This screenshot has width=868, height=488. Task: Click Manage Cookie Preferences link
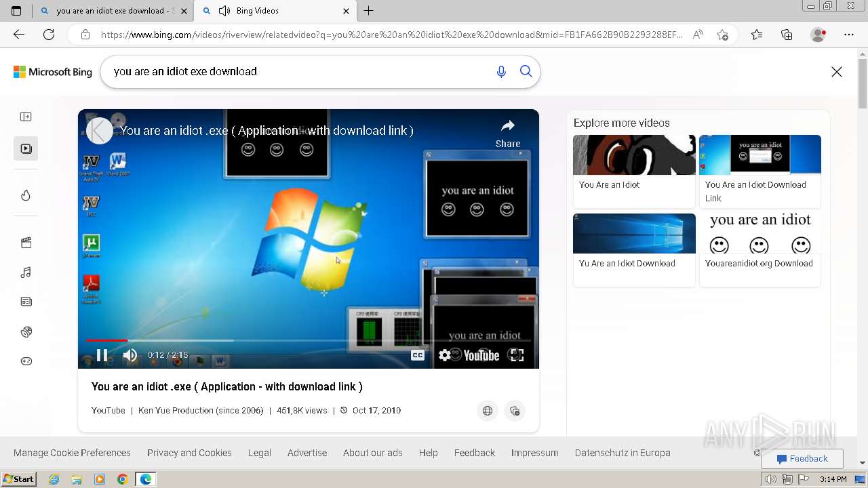(x=72, y=453)
